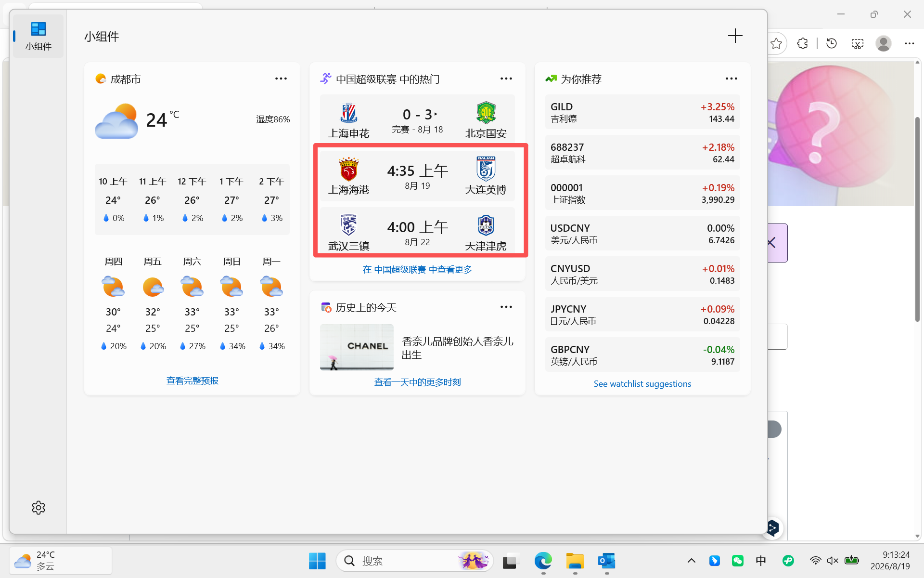The height and width of the screenshot is (578, 924).
Task: Click 查看完整预报 link
Action: (192, 381)
